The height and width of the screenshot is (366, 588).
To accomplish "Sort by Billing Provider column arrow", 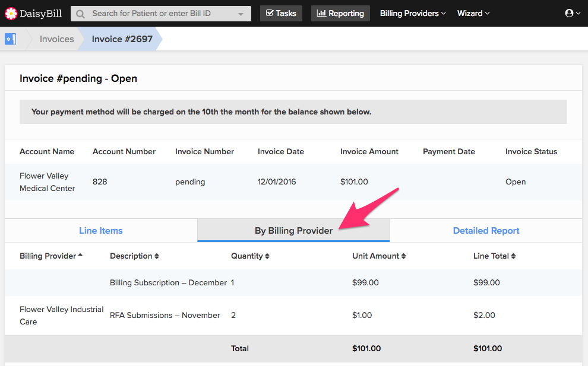I will 80,256.
